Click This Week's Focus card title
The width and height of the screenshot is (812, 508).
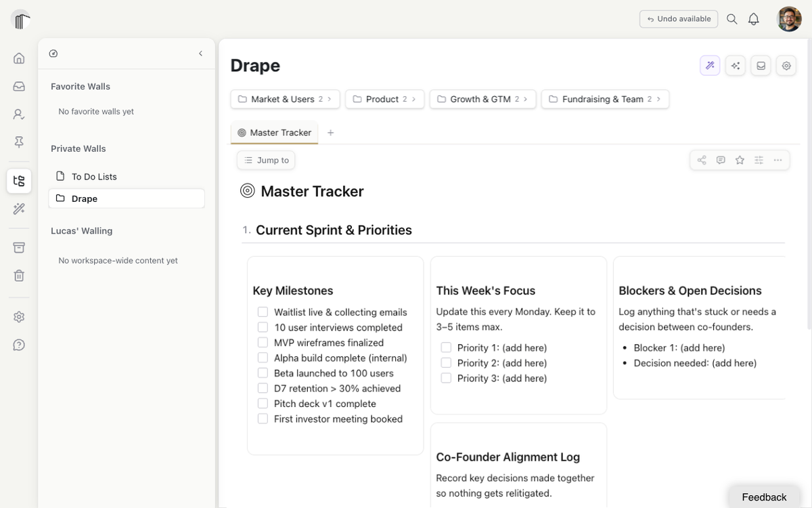click(x=486, y=291)
